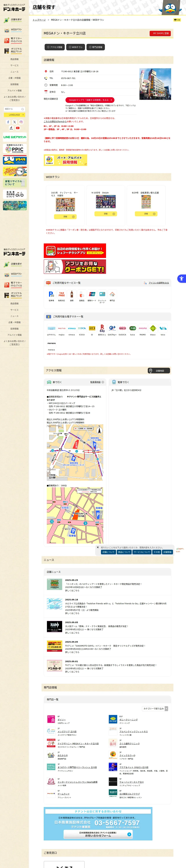Click the print icon near breadcrumb

pos(177,20)
